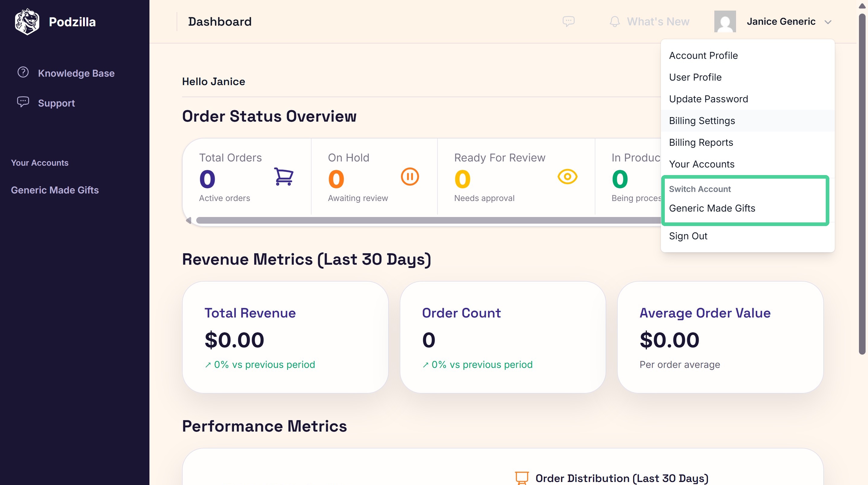Click the Order Distribution chart icon

522,478
